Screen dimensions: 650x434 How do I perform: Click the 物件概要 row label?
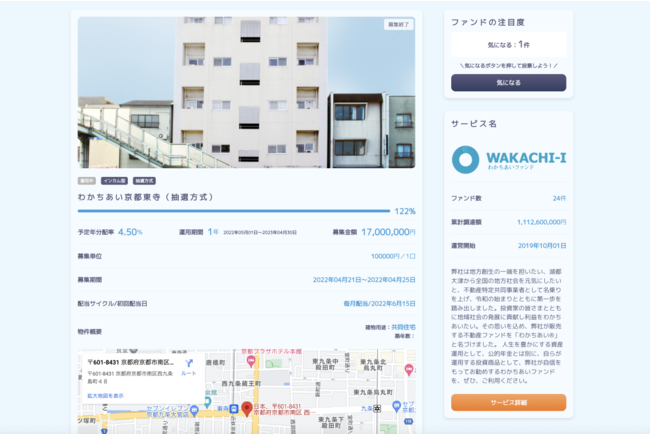[x=90, y=332]
